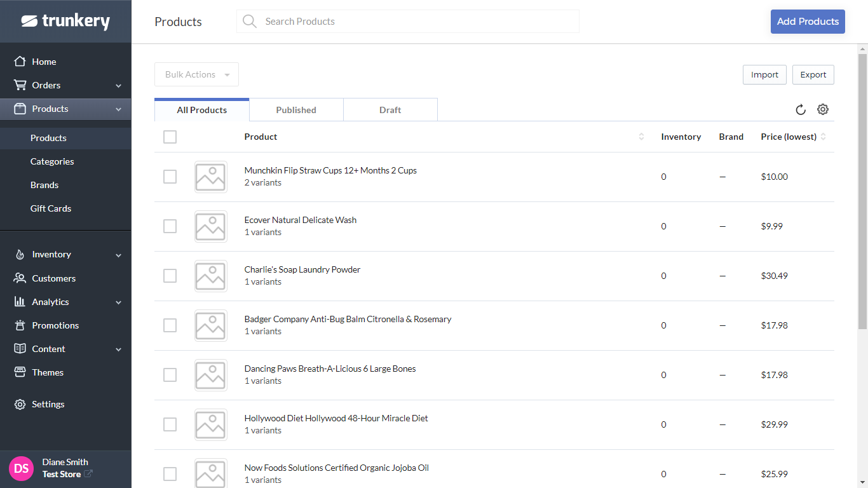Open Test Store external link icon
The image size is (868, 488).
(88, 473)
